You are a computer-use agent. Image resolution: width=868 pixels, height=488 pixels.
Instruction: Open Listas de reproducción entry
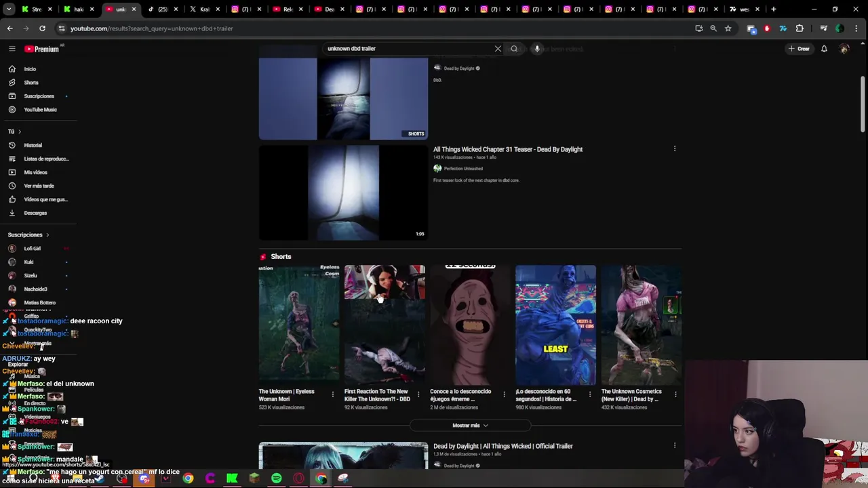39,159
